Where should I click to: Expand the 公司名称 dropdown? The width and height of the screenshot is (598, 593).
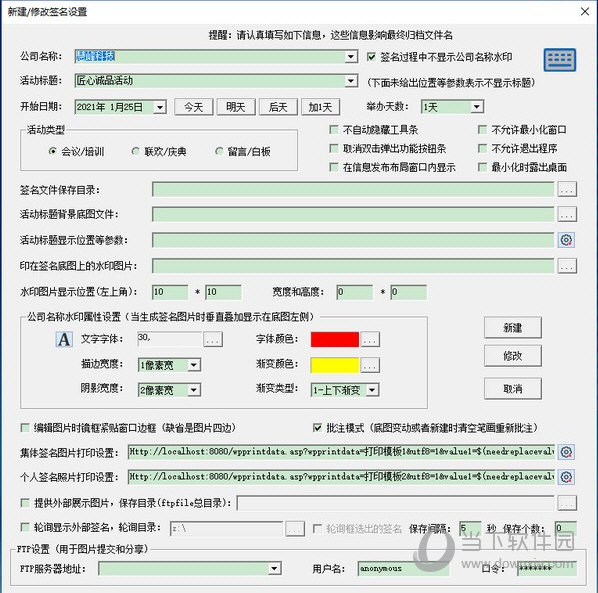click(350, 57)
